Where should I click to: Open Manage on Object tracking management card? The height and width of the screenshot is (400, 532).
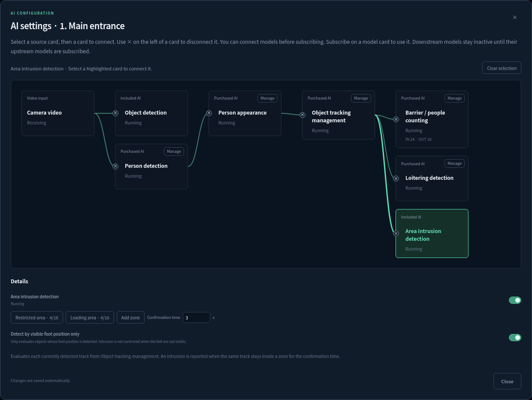(361, 98)
